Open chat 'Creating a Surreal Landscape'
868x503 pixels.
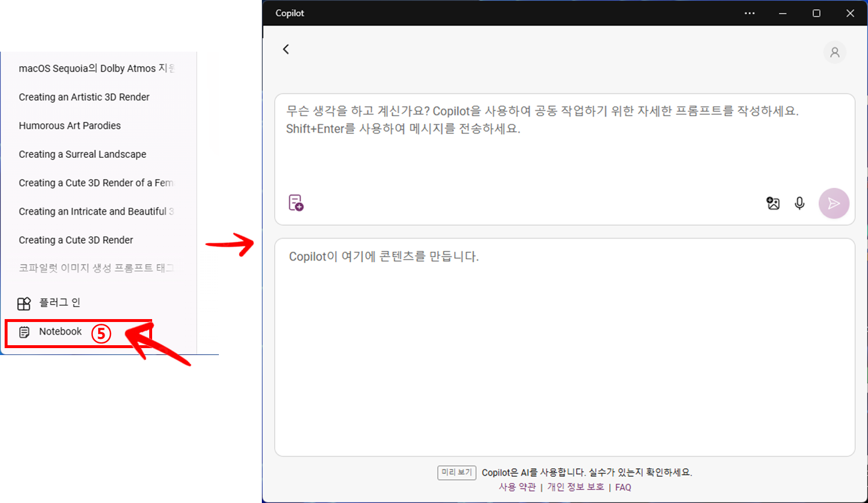82,154
